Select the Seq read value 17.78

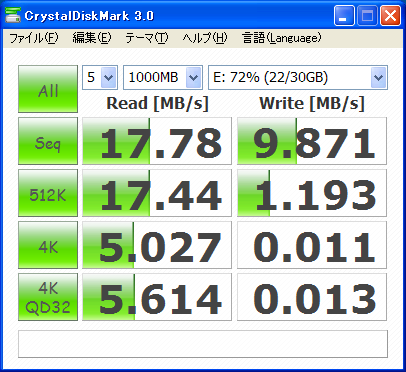[x=157, y=141]
